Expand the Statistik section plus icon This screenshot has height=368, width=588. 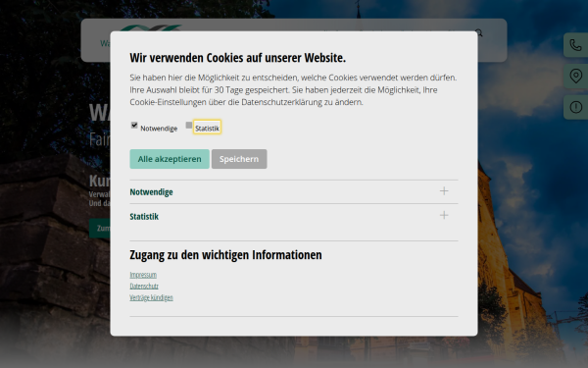point(444,215)
